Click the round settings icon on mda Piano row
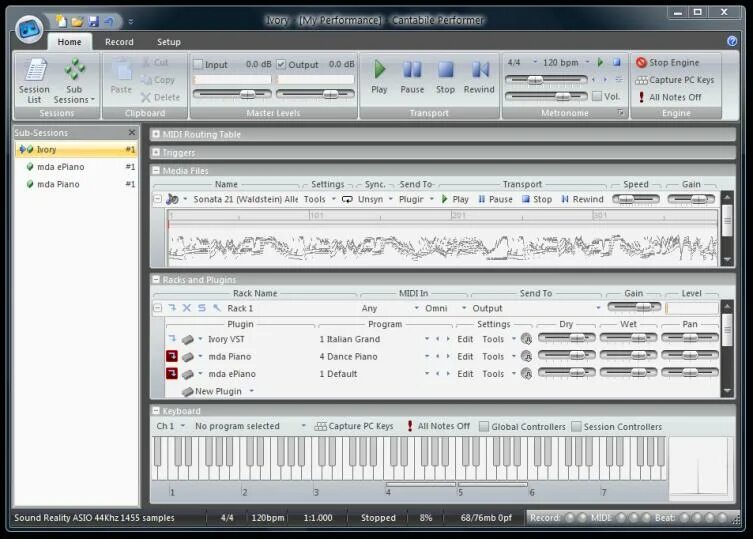The image size is (753, 539). click(x=527, y=356)
